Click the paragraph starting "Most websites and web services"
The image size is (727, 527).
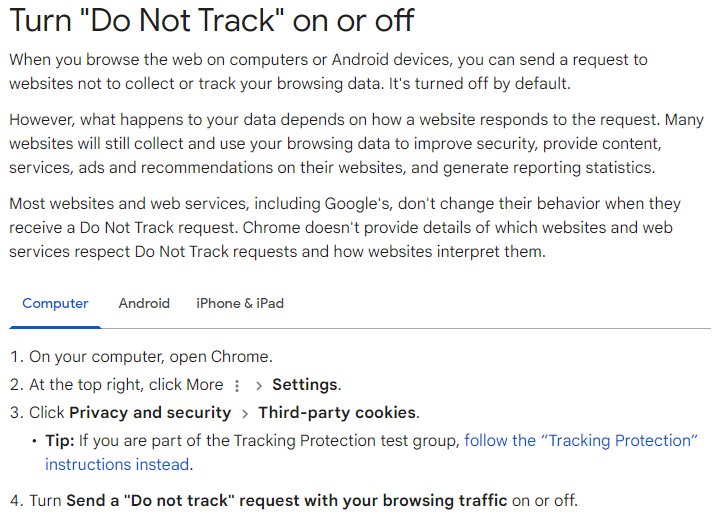345,228
